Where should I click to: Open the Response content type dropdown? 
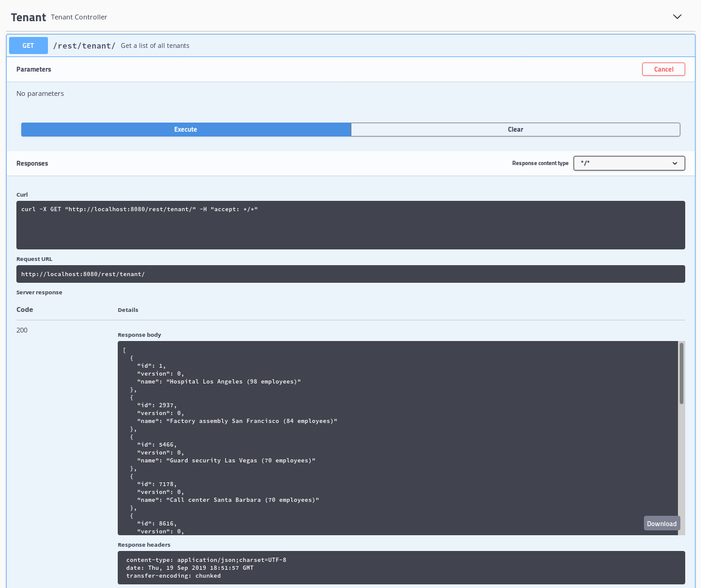coord(629,163)
